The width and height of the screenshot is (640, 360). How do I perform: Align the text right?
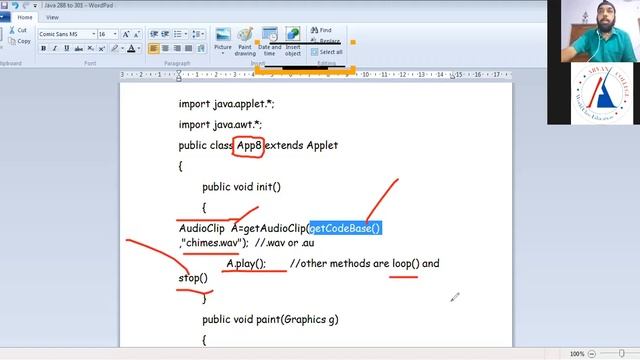click(x=177, y=49)
